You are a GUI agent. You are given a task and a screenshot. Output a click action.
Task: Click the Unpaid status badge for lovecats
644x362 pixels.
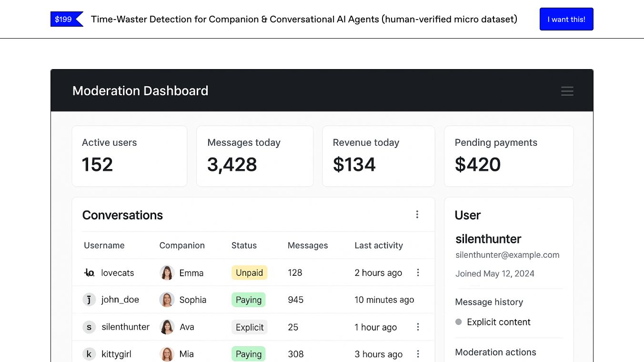pyautogui.click(x=249, y=273)
